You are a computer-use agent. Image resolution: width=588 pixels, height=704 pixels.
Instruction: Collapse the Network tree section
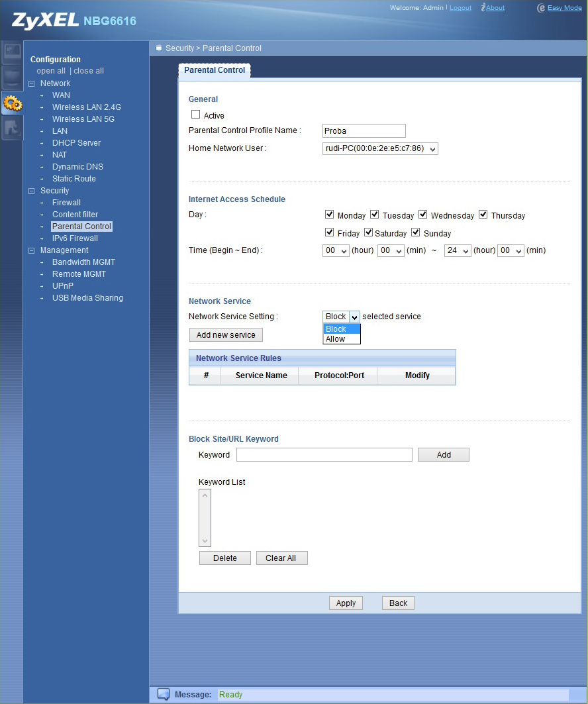point(31,83)
